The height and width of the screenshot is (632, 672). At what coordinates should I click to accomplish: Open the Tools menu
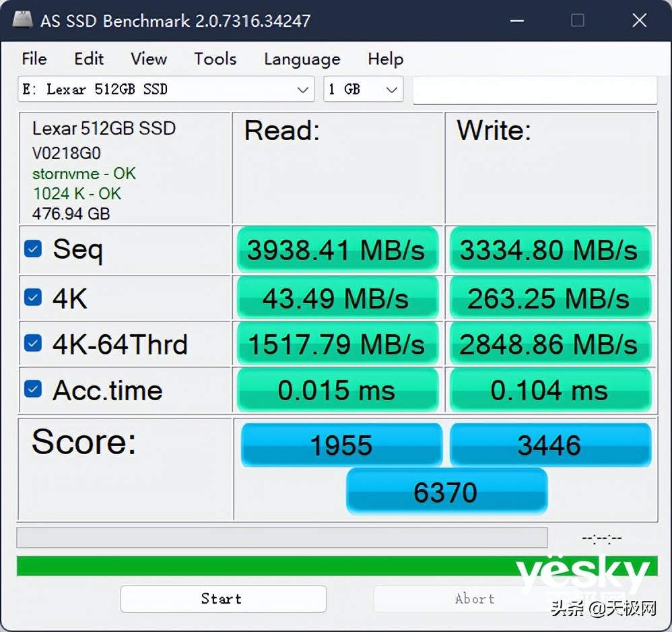215,59
